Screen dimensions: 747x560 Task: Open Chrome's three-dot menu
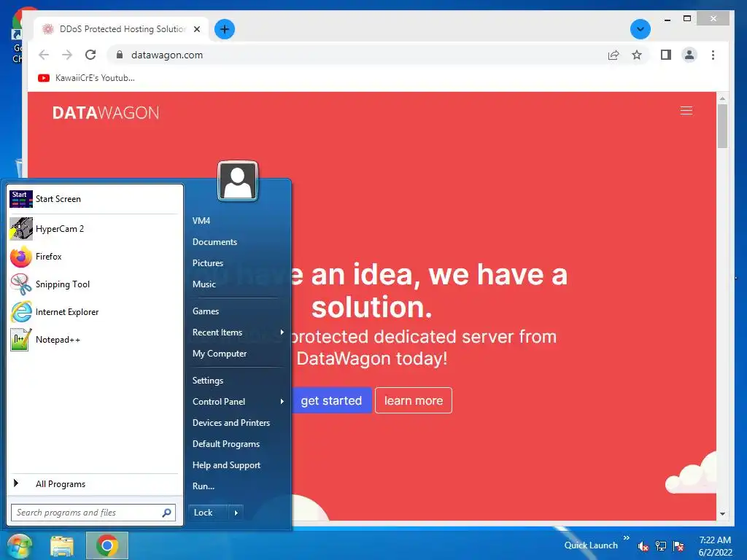tap(713, 55)
